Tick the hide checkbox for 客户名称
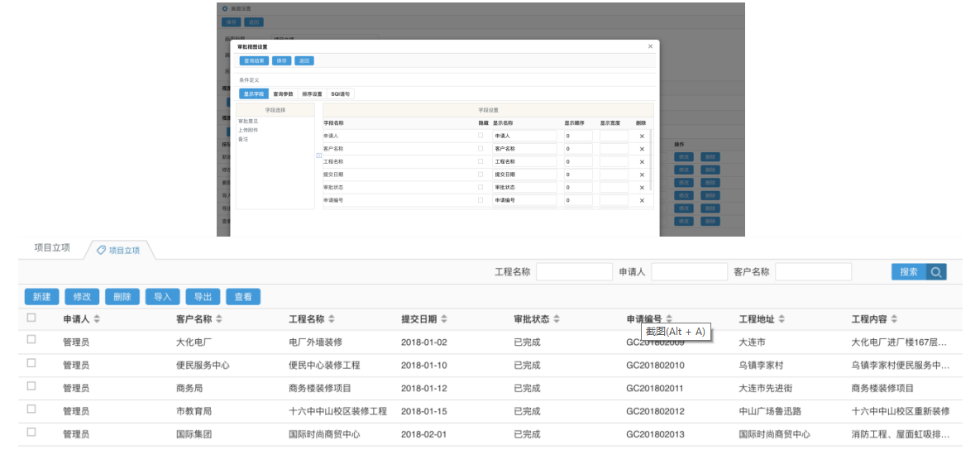Screen dimensions: 980x450 (x=480, y=148)
